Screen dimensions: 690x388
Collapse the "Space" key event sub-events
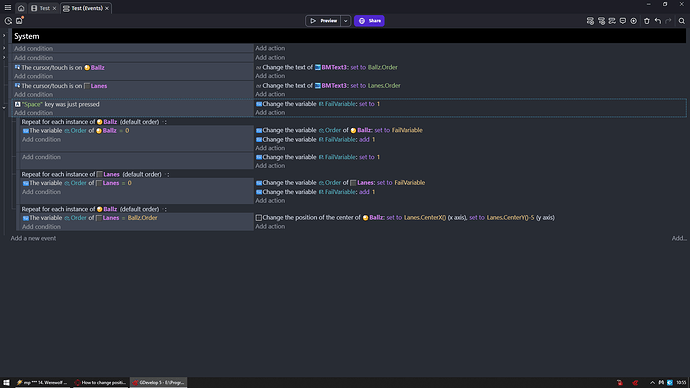[x=4, y=108]
